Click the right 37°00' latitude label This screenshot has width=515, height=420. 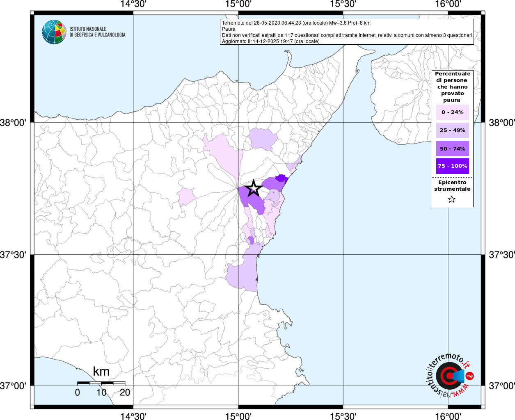point(501,386)
